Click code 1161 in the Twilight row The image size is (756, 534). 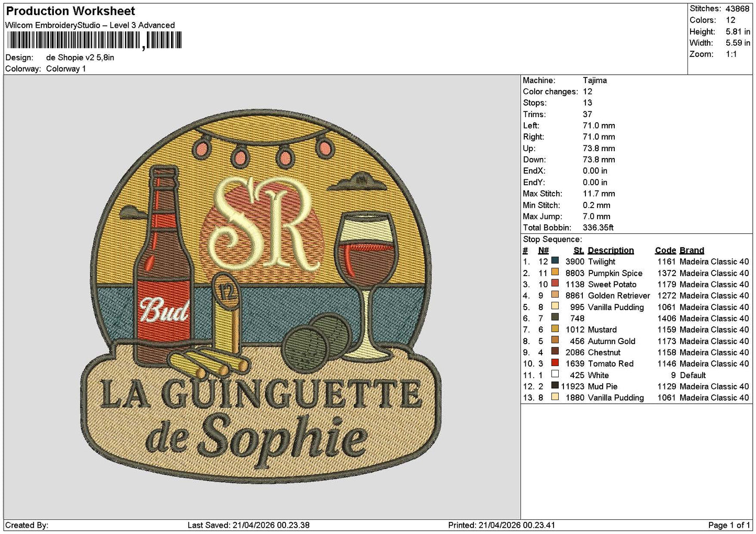tap(667, 262)
